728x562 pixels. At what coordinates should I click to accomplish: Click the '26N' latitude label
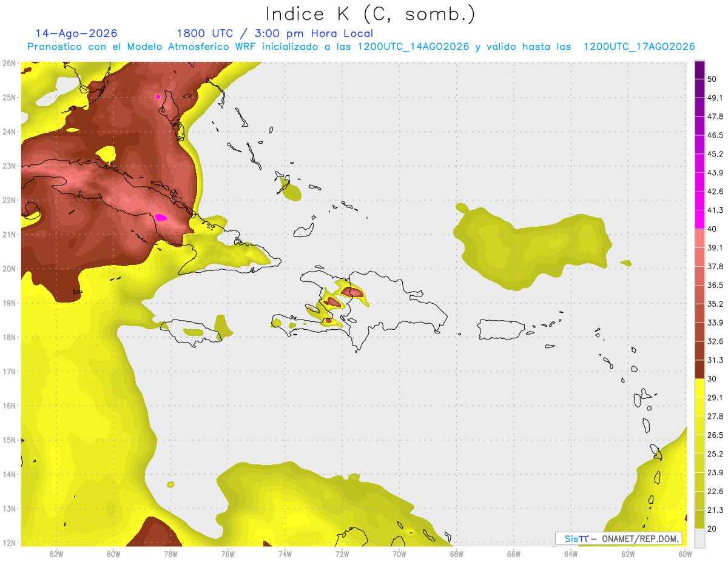tap(8, 63)
